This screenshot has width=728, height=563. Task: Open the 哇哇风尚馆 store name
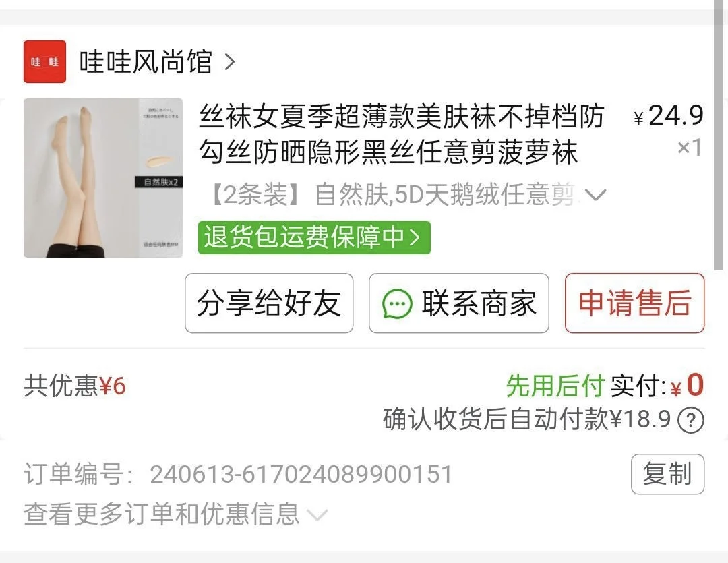click(146, 61)
